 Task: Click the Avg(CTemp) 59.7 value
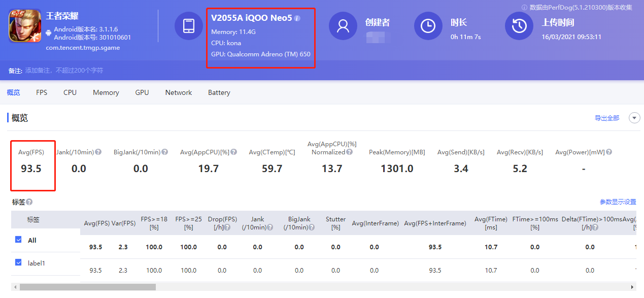(272, 169)
